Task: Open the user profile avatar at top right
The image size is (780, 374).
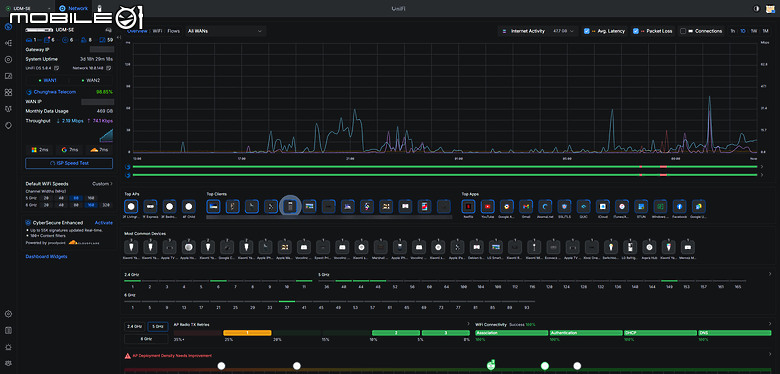Action: pos(772,8)
